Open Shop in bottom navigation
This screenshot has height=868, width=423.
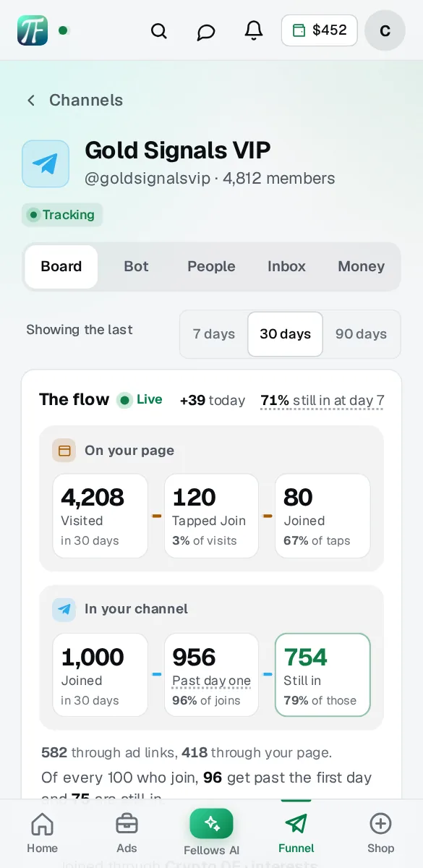pos(380,833)
